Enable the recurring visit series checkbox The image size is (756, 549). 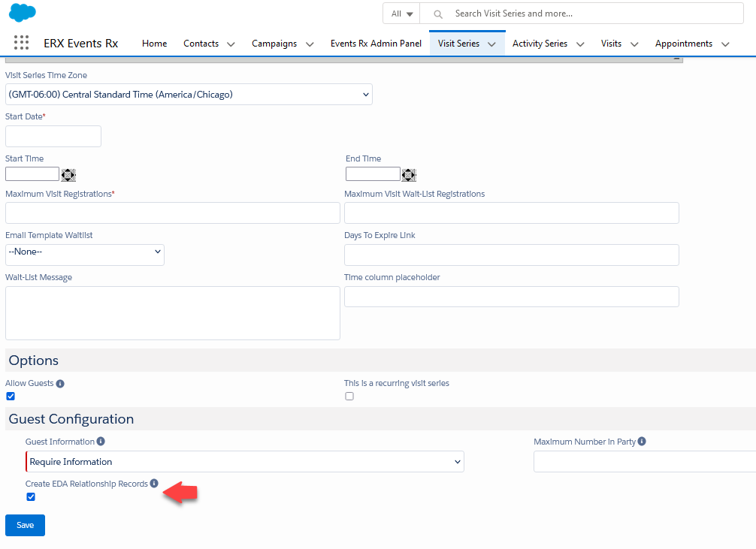(349, 397)
